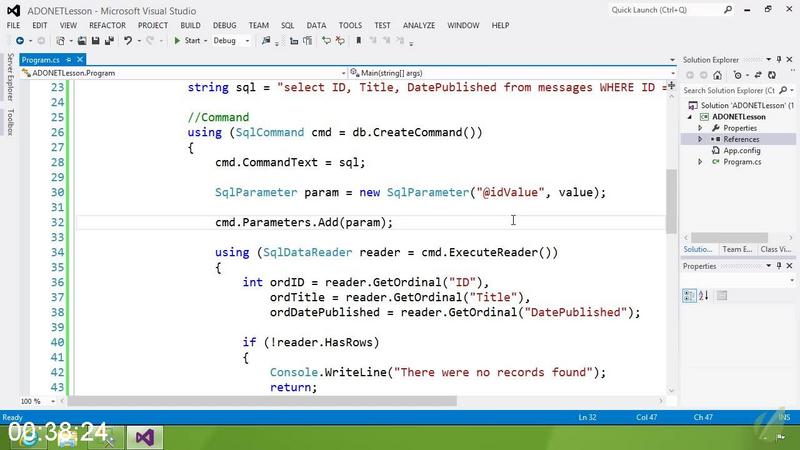
Task: Open the ANALYZE menu
Action: 419,25
